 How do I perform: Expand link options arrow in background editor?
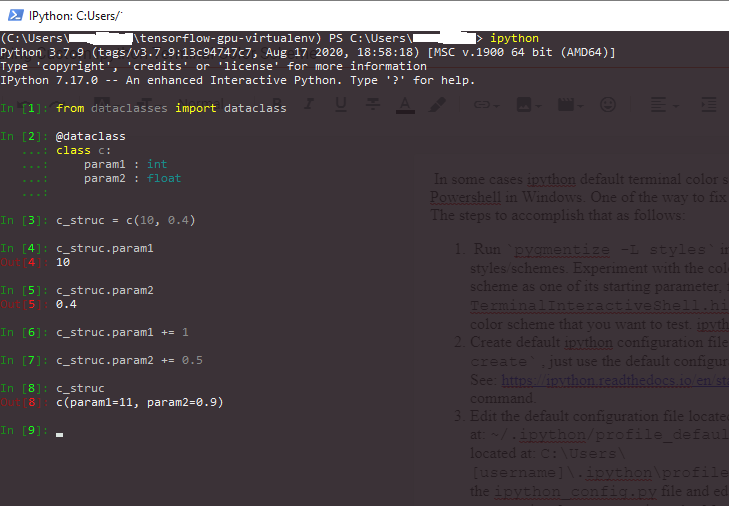pos(496,107)
